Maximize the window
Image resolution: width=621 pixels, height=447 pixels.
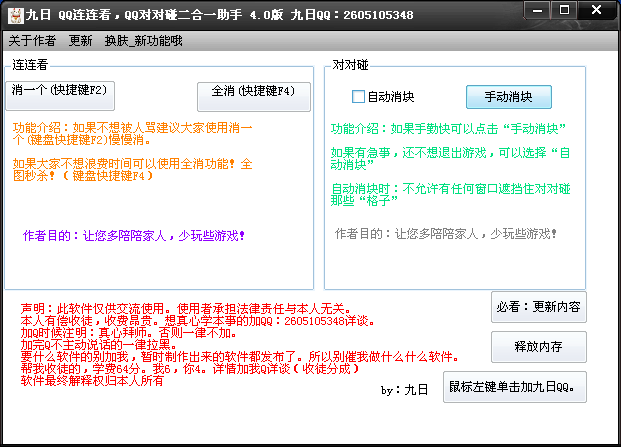564,10
